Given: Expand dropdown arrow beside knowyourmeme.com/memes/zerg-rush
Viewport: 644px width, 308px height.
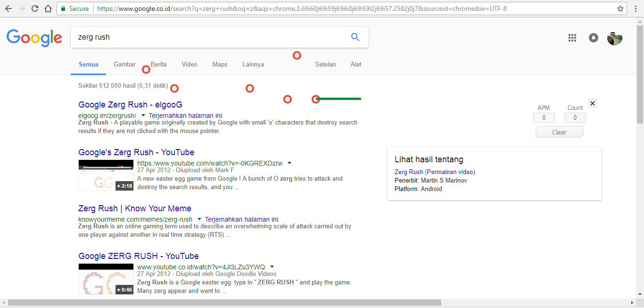Looking at the screenshot, I should [x=199, y=219].
